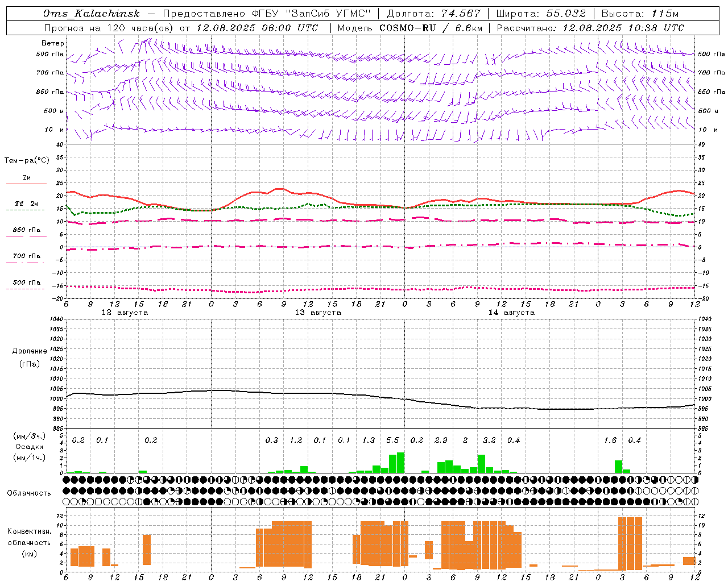Click the Ветер wind panel label
This screenshot has width=728, height=582.
click(53, 43)
